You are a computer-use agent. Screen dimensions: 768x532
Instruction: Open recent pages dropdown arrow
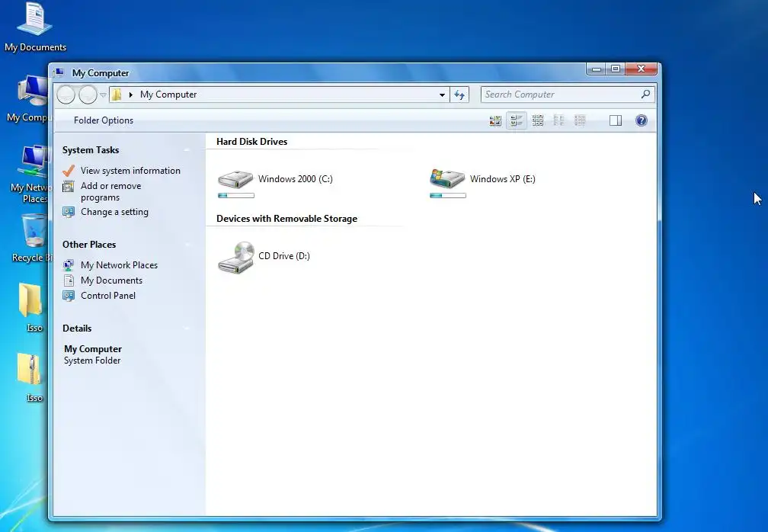[x=103, y=95]
